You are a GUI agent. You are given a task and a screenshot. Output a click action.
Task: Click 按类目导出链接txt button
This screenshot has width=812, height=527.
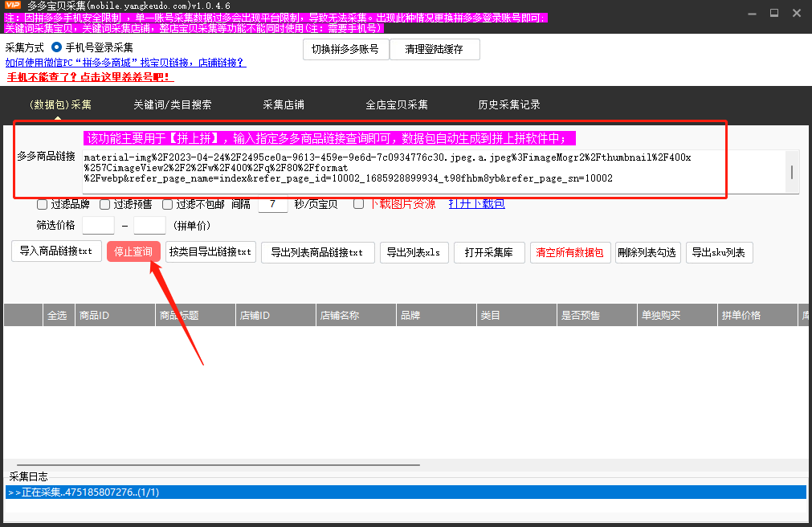pyautogui.click(x=210, y=251)
